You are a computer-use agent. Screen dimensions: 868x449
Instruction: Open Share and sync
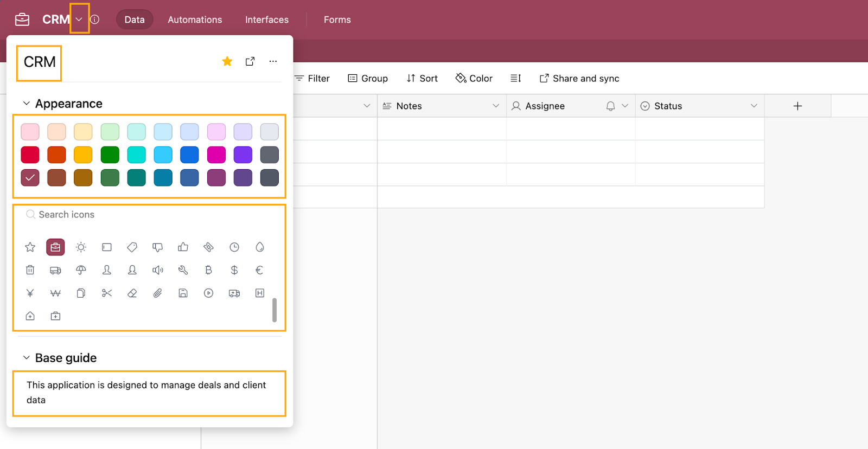pos(579,79)
